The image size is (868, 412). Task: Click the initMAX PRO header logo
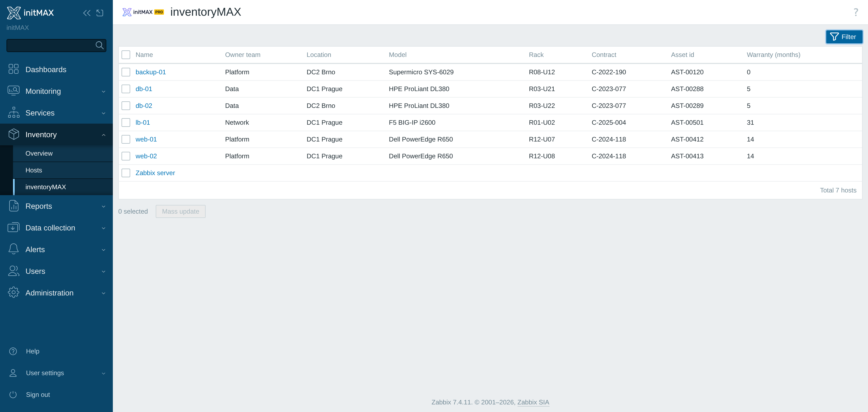pos(143,12)
